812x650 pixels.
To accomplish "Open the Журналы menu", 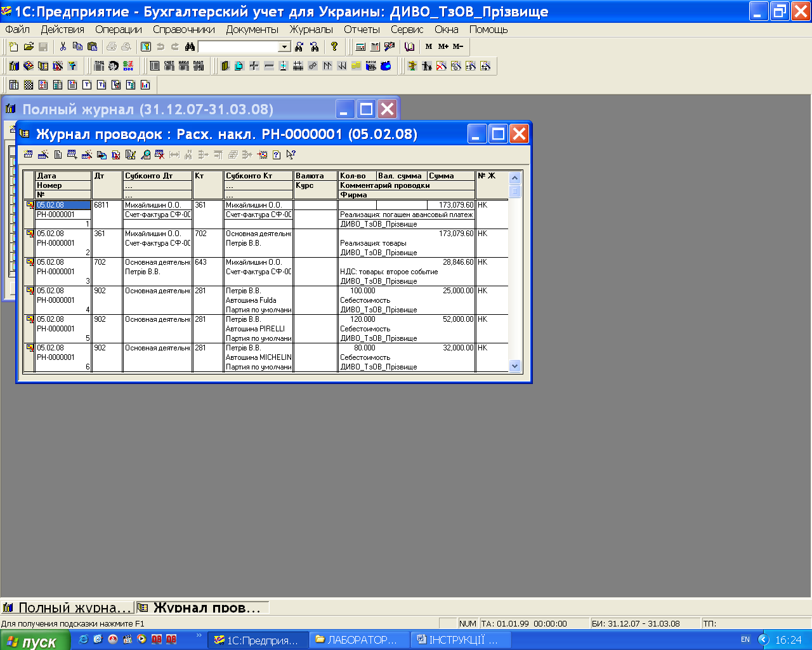I will point(311,29).
